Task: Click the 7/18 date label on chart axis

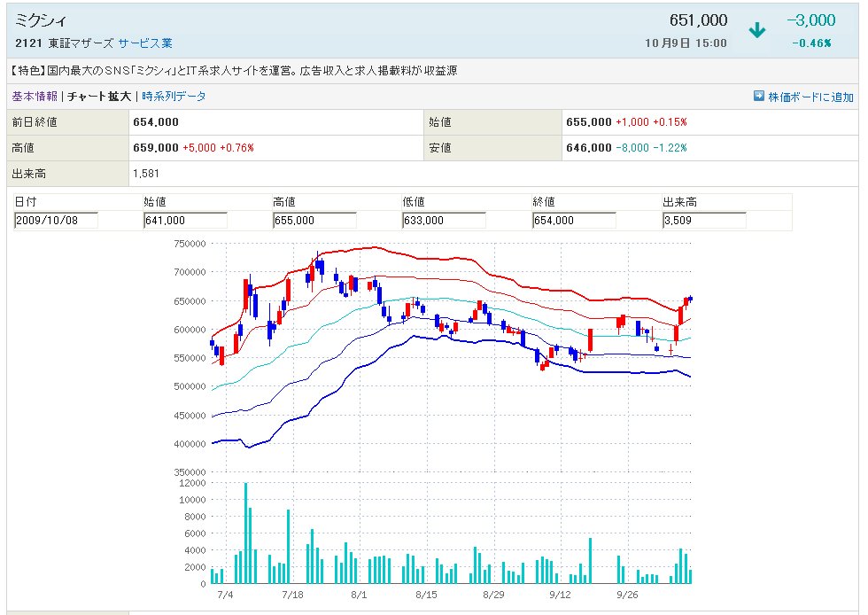Action: (292, 595)
